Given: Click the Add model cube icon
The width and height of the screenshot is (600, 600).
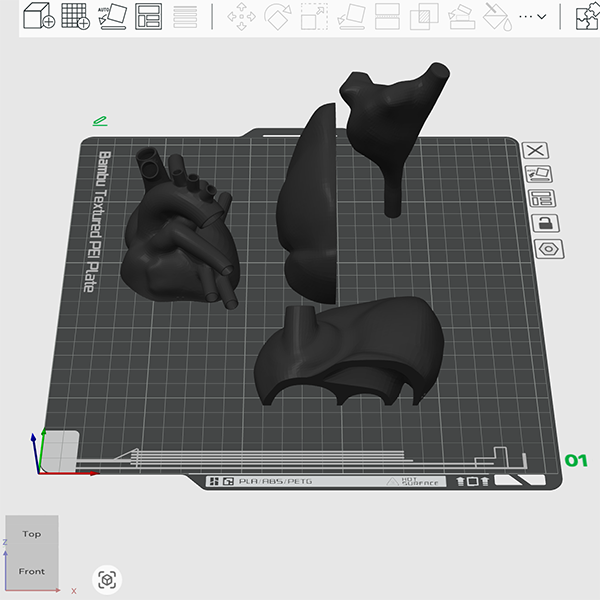Looking at the screenshot, I should pos(40,16).
